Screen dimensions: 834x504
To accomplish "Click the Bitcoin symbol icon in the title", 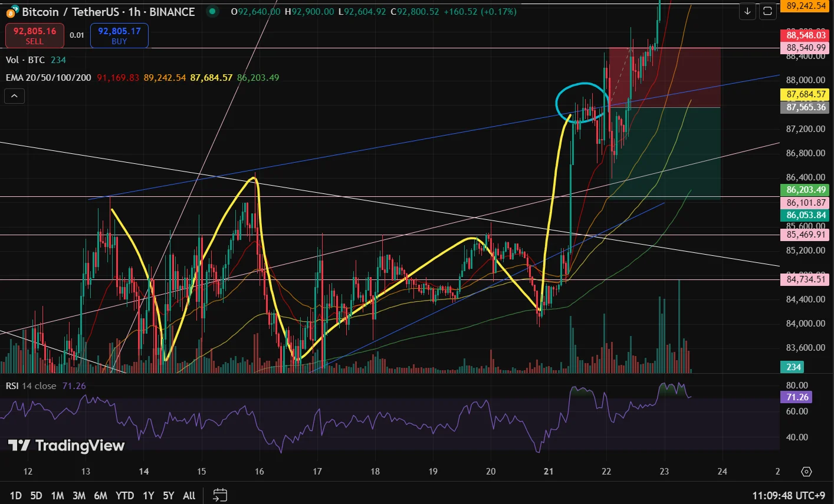I will pyautogui.click(x=12, y=12).
